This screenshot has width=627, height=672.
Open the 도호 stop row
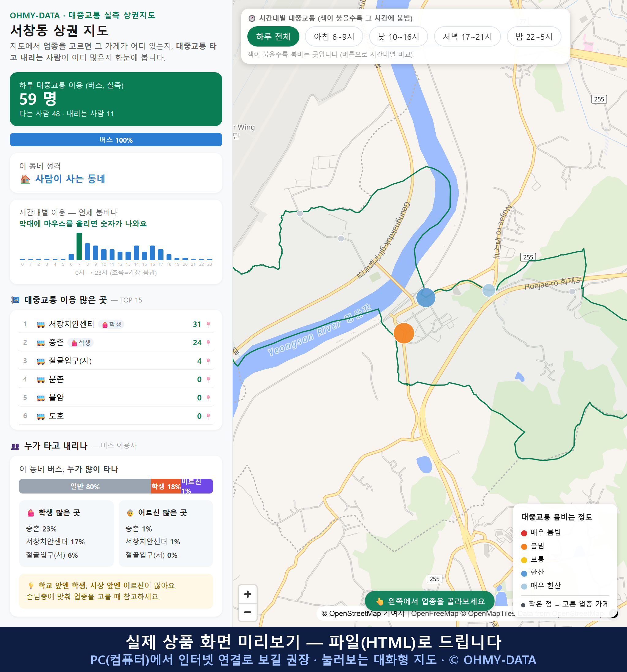click(x=116, y=416)
